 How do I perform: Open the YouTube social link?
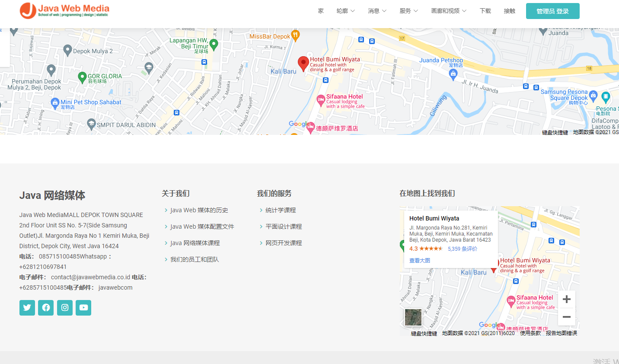tap(83, 308)
